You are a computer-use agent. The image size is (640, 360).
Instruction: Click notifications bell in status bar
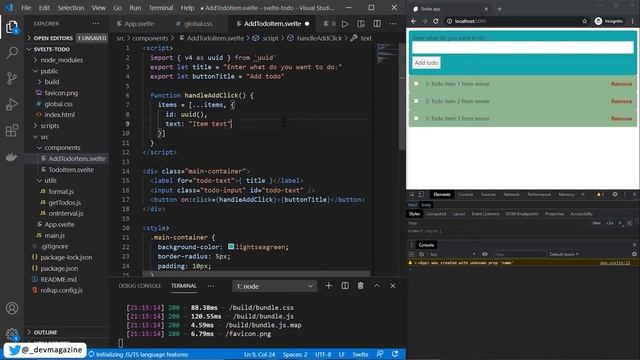[x=395, y=354]
